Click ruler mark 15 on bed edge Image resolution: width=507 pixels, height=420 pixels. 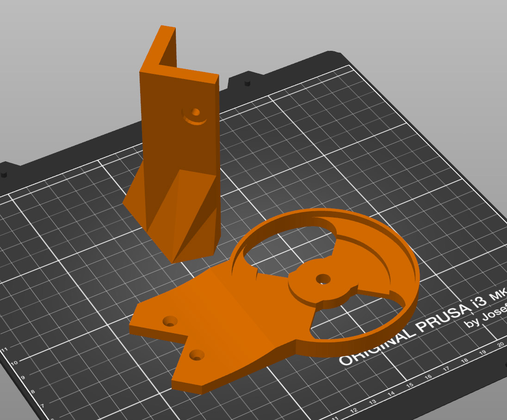410,385
